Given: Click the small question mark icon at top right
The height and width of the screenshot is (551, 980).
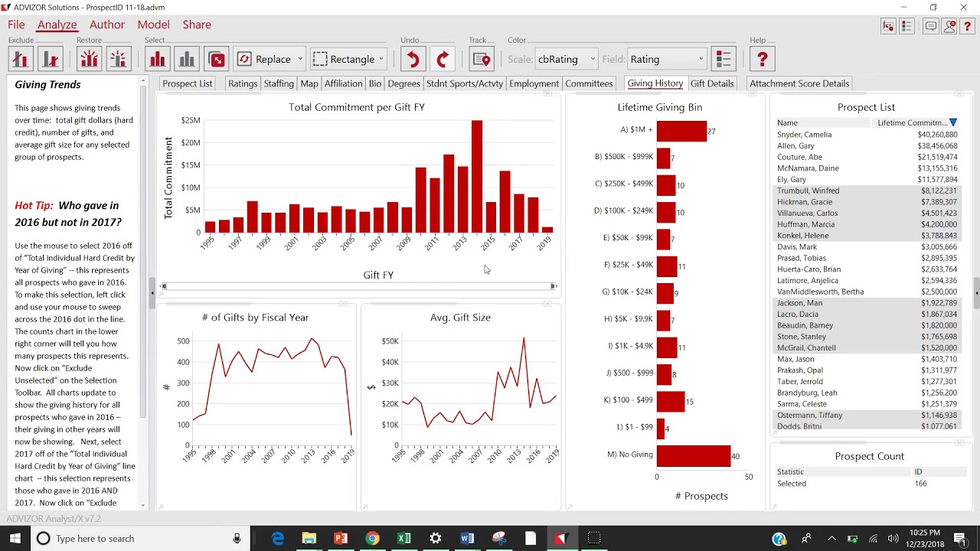Looking at the screenshot, I should tap(968, 26).
